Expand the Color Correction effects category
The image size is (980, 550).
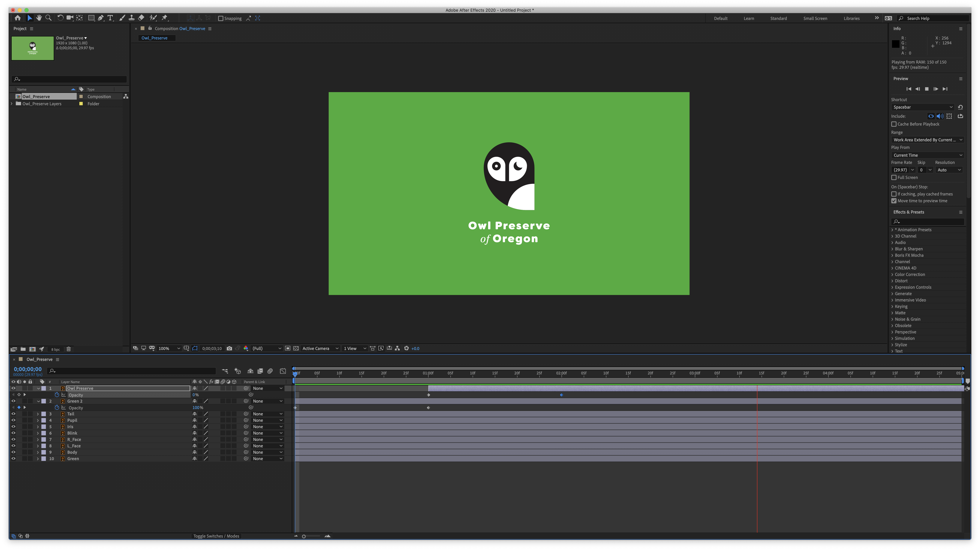pos(892,275)
